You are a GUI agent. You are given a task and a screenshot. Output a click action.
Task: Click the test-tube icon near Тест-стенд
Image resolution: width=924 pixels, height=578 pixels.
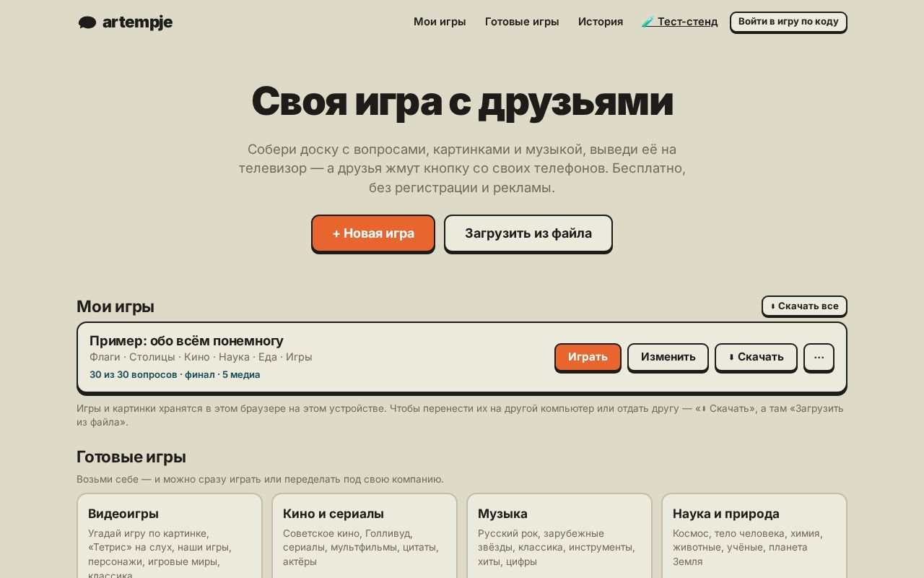[x=648, y=22]
